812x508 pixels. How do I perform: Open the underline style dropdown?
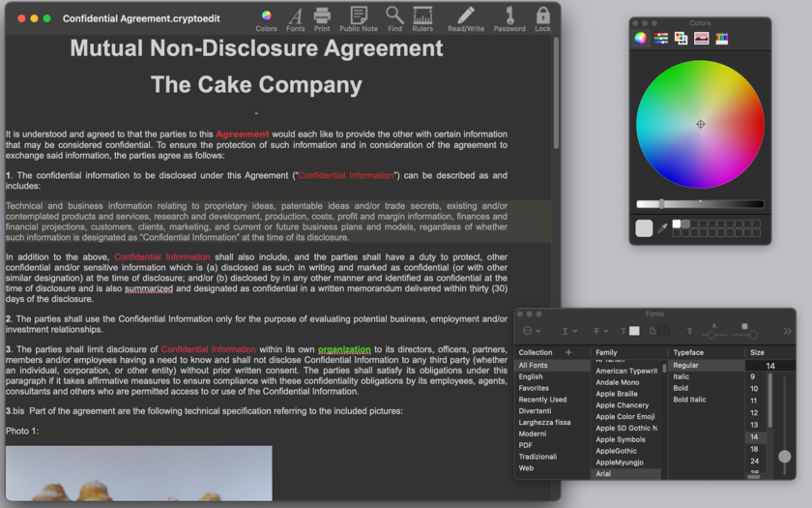[x=568, y=331]
